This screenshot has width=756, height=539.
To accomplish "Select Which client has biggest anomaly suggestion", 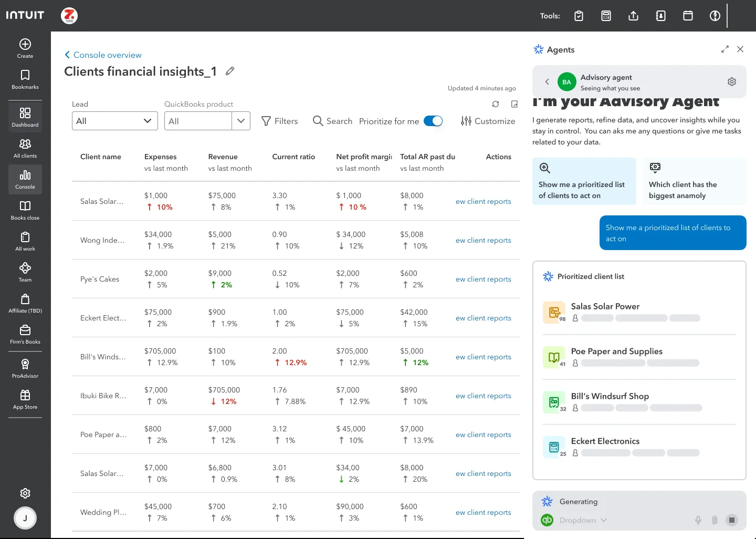I will [694, 181].
